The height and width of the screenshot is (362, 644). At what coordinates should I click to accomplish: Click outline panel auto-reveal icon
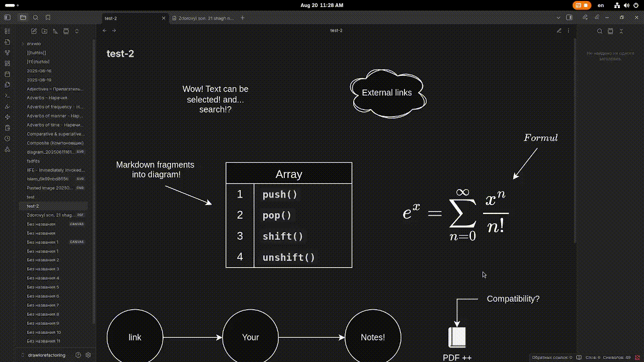click(610, 31)
